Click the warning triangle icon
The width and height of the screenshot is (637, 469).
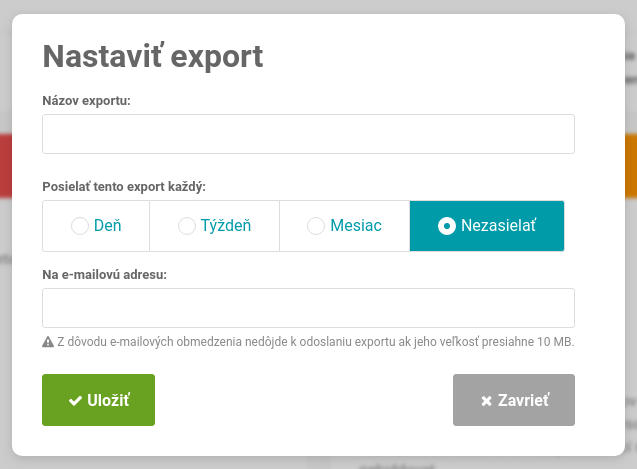pyautogui.click(x=48, y=342)
